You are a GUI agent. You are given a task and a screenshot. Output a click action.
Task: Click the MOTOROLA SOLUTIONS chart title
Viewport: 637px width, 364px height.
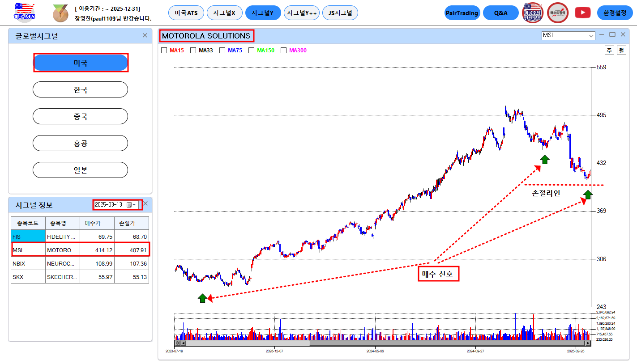point(206,36)
